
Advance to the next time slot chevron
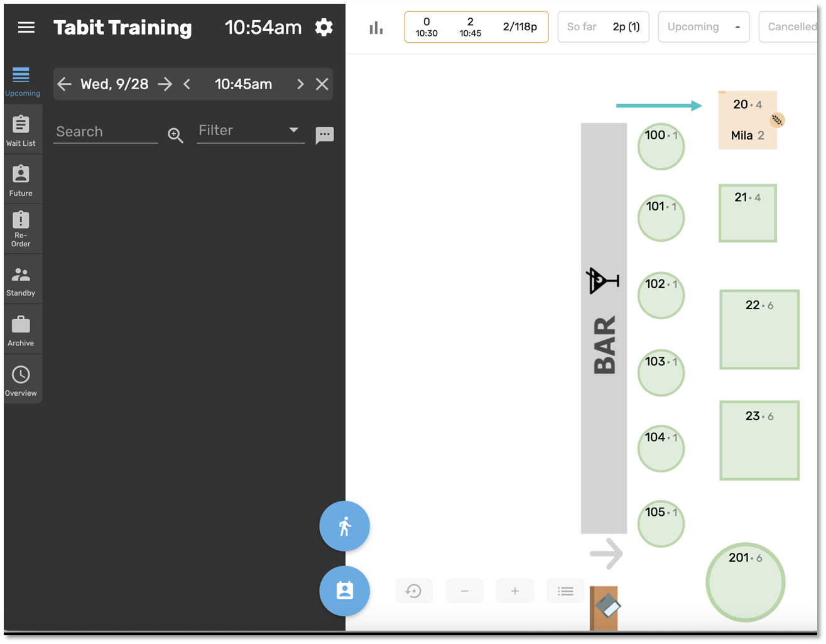300,84
